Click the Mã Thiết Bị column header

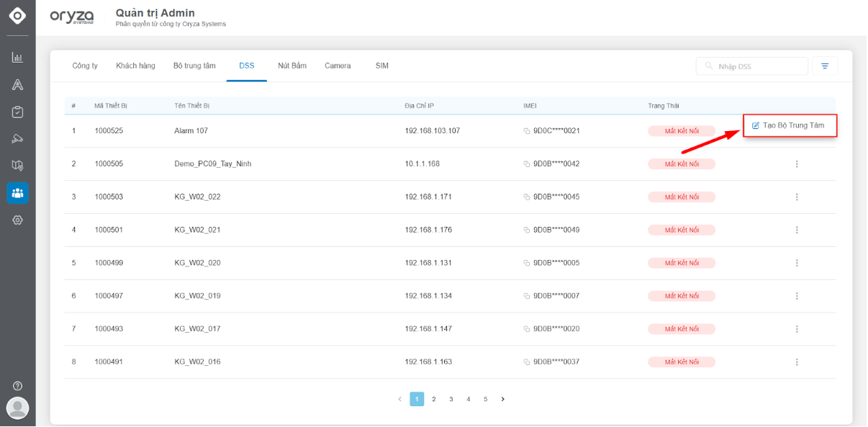tap(111, 106)
